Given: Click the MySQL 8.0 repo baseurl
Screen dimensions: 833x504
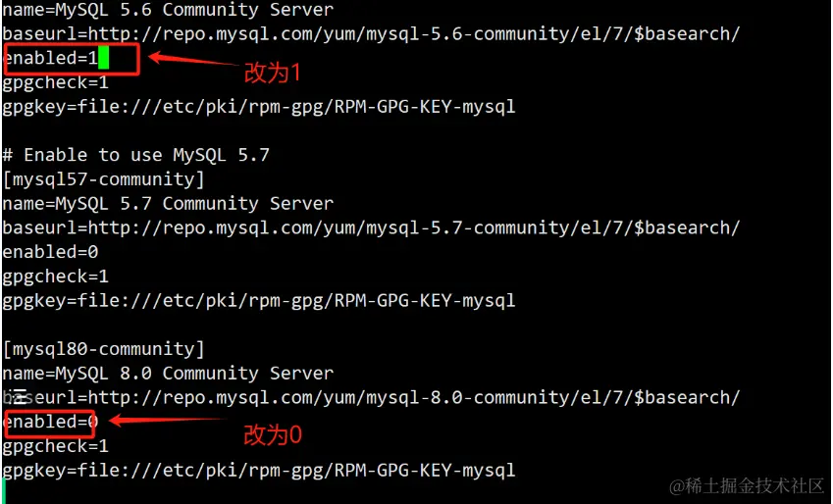Looking at the screenshot, I should pyautogui.click(x=371, y=397).
